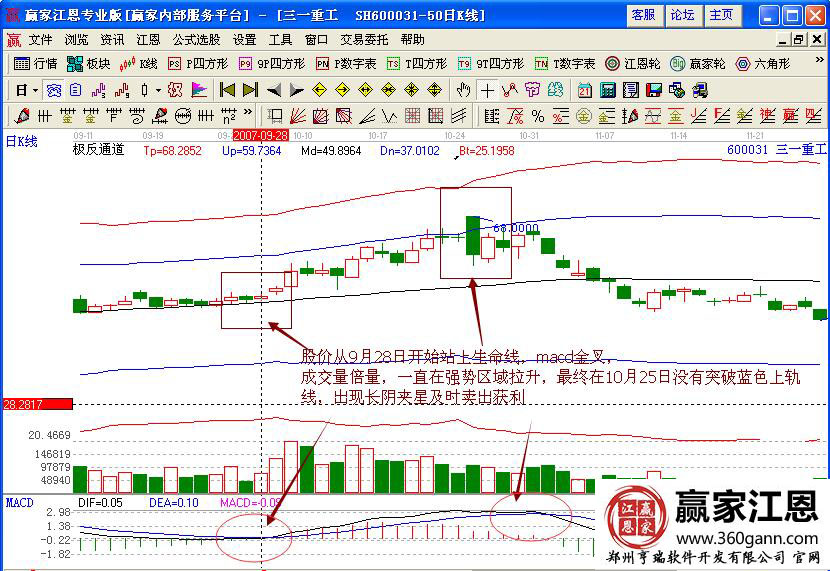
Task: Expand the candlestick style dropdown arrow
Action: (x=157, y=89)
